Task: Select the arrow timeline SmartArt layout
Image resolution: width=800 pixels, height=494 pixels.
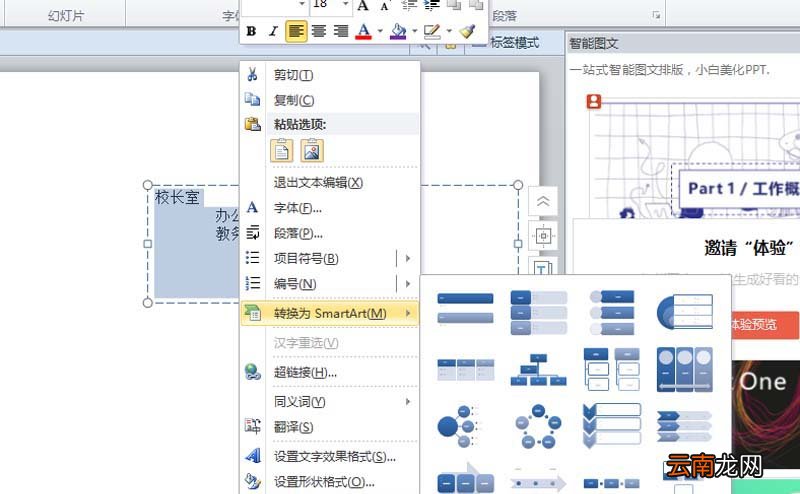Action: pos(538,481)
